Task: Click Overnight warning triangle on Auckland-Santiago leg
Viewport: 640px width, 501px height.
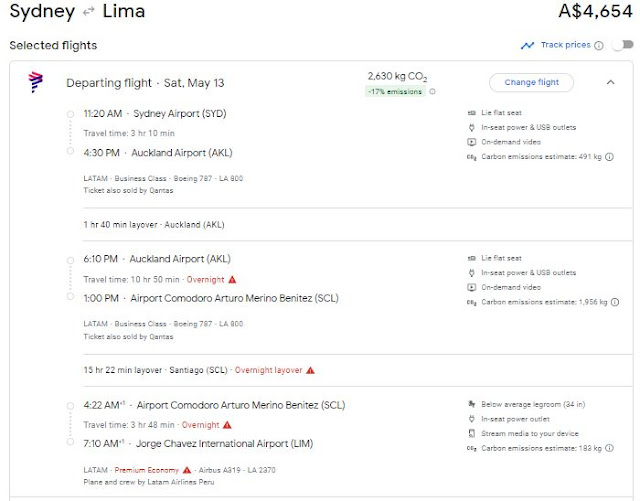Action: click(232, 280)
